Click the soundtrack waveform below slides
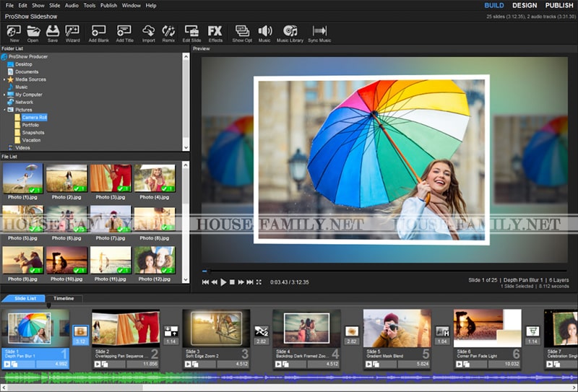The image size is (578, 392). 289,378
